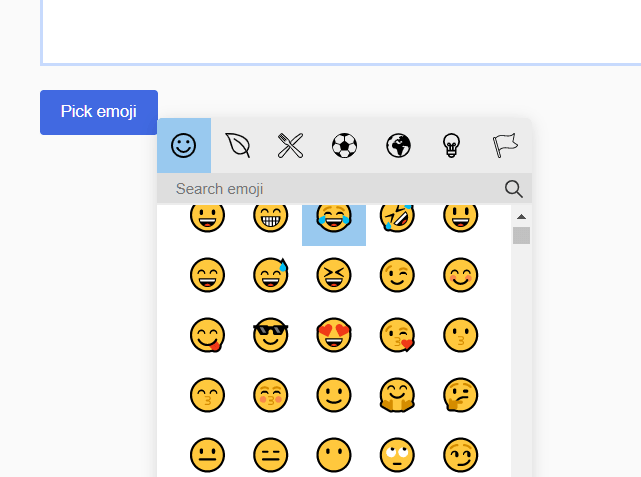
Task: Pick the grinning face with sweat drop emoji
Action: pos(271,275)
